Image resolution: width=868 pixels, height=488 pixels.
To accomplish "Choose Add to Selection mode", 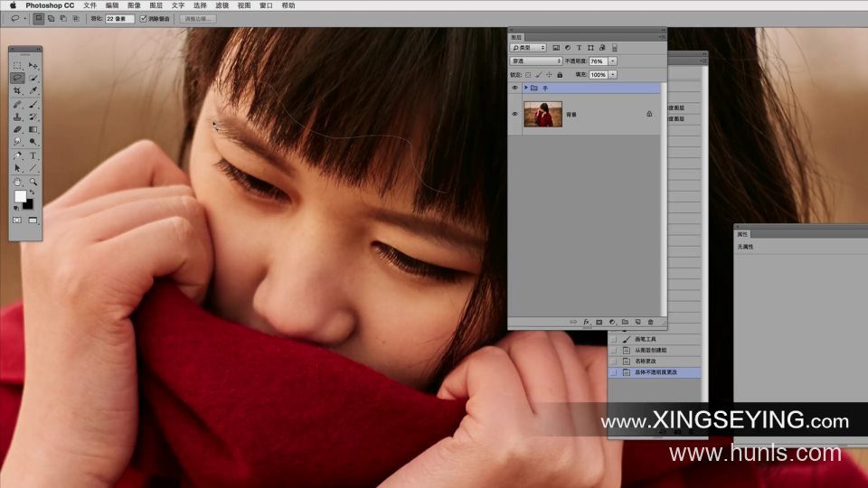I will click(51, 18).
